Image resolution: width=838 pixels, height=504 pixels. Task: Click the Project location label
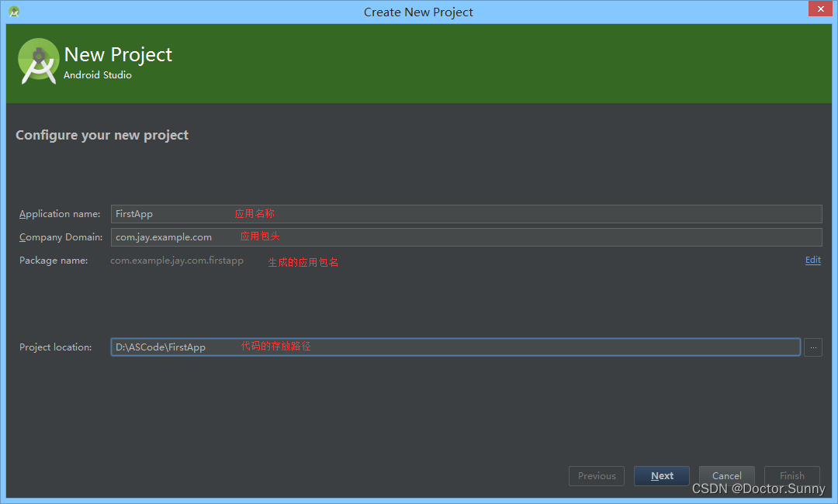[56, 347]
